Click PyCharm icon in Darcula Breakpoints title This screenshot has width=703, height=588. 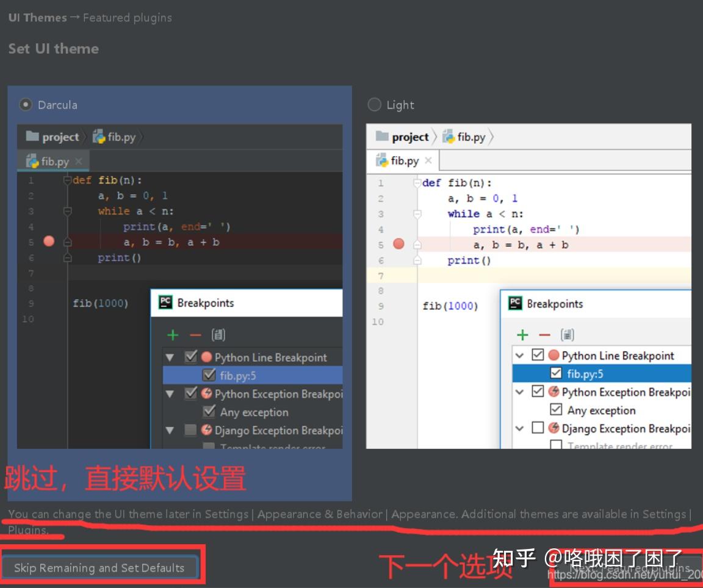coord(165,303)
